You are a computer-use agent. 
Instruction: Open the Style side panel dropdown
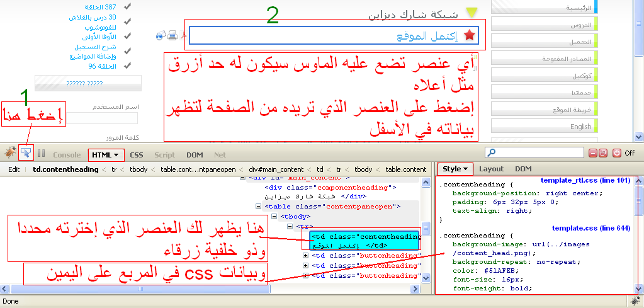pos(455,169)
